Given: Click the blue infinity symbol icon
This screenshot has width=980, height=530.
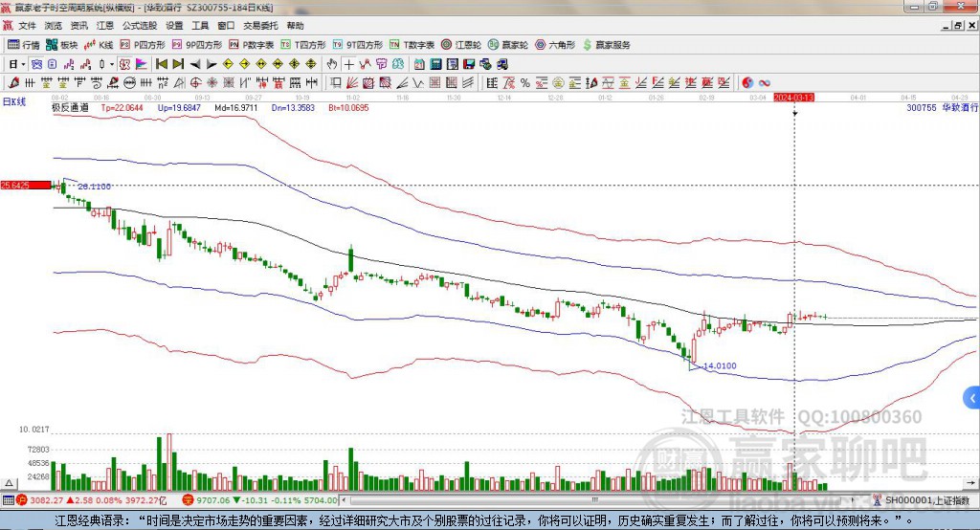Looking at the screenshot, I should tap(765, 82).
